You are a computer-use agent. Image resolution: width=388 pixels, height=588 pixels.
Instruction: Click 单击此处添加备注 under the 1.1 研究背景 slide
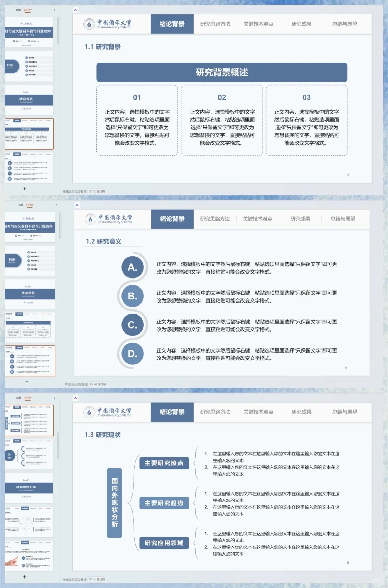[75, 192]
